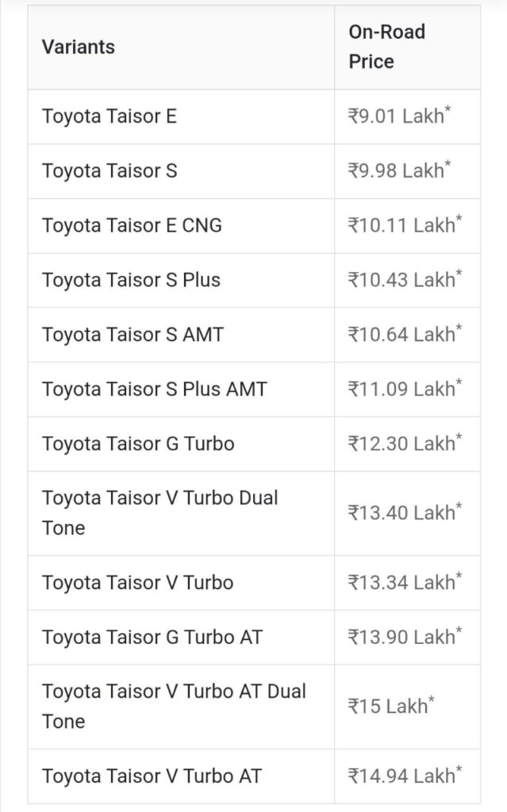This screenshot has height=812, width=507.
Task: Click the ₹10.43 Lakh price
Action: [405, 280]
